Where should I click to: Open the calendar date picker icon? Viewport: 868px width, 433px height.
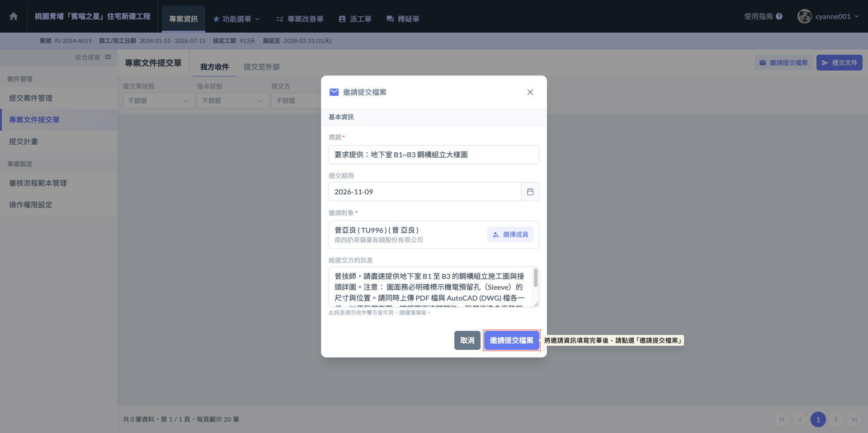click(x=530, y=192)
